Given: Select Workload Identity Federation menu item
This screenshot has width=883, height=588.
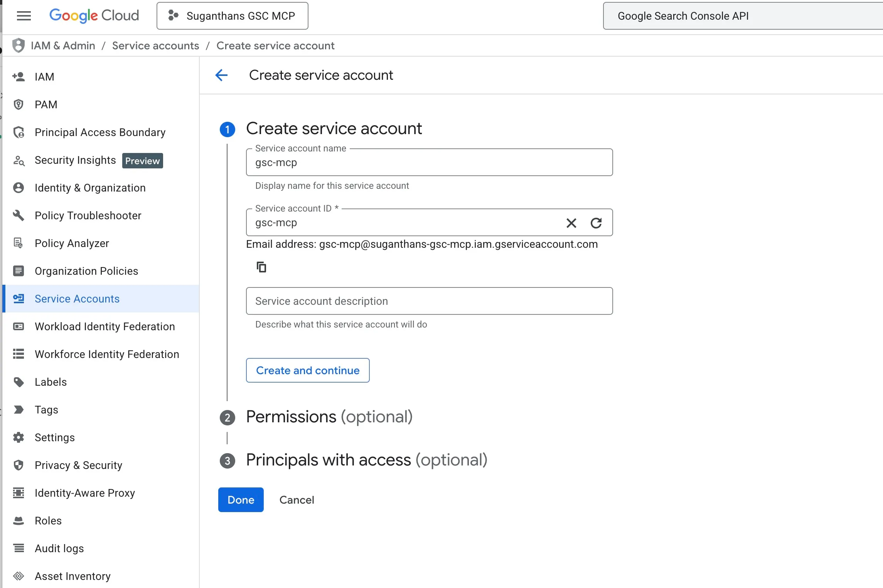Looking at the screenshot, I should click(x=104, y=326).
